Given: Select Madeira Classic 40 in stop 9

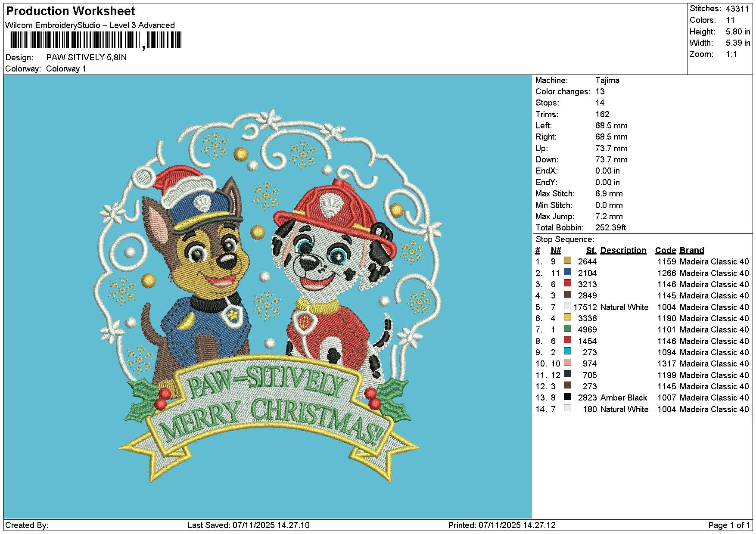Looking at the screenshot, I should (x=714, y=353).
